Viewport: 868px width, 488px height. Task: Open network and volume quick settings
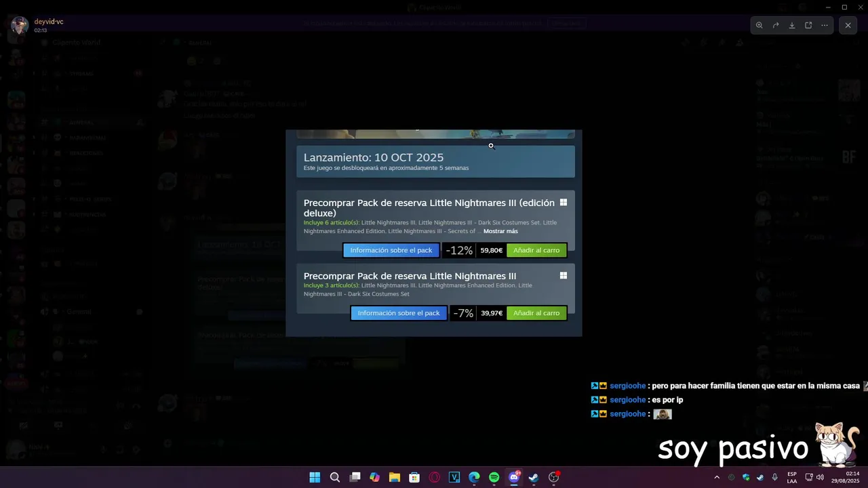814,477
